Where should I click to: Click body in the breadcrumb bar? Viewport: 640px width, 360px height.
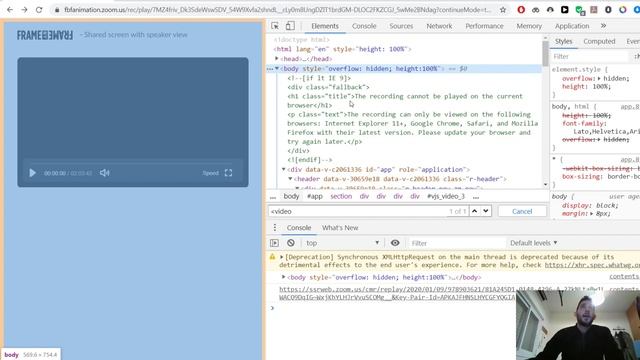pos(291,196)
